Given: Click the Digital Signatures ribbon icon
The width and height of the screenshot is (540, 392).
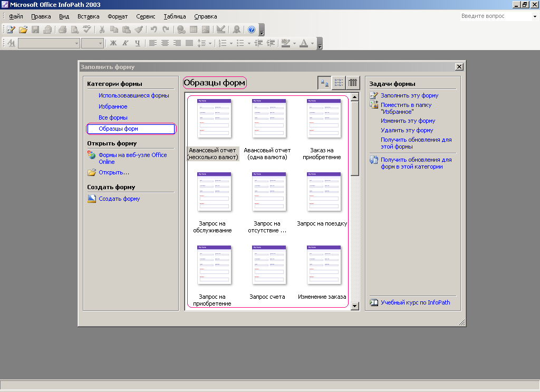Looking at the screenshot, I should [x=237, y=30].
